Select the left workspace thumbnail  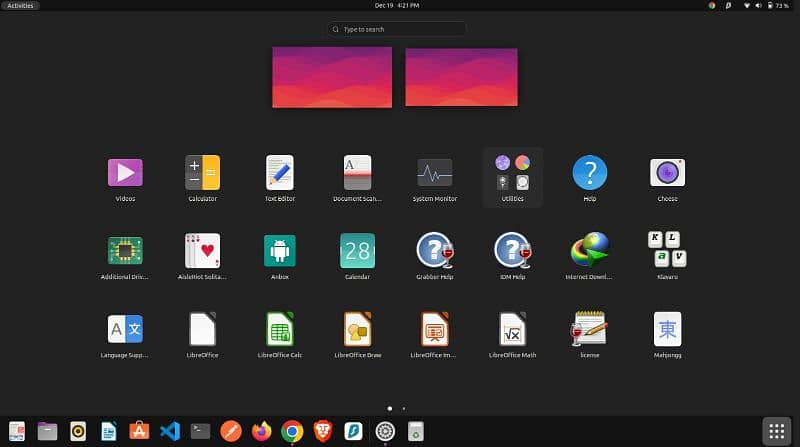(x=332, y=77)
